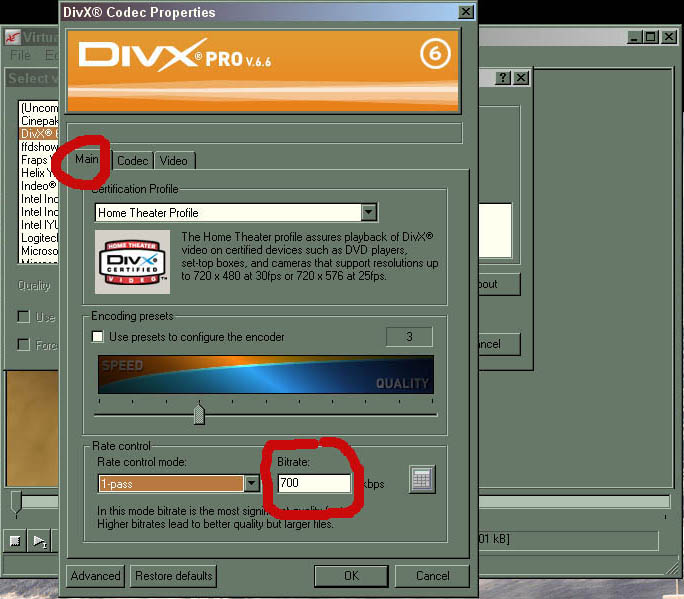Minimize the VirtualDub window
The width and height of the screenshot is (684, 599).
coord(634,37)
